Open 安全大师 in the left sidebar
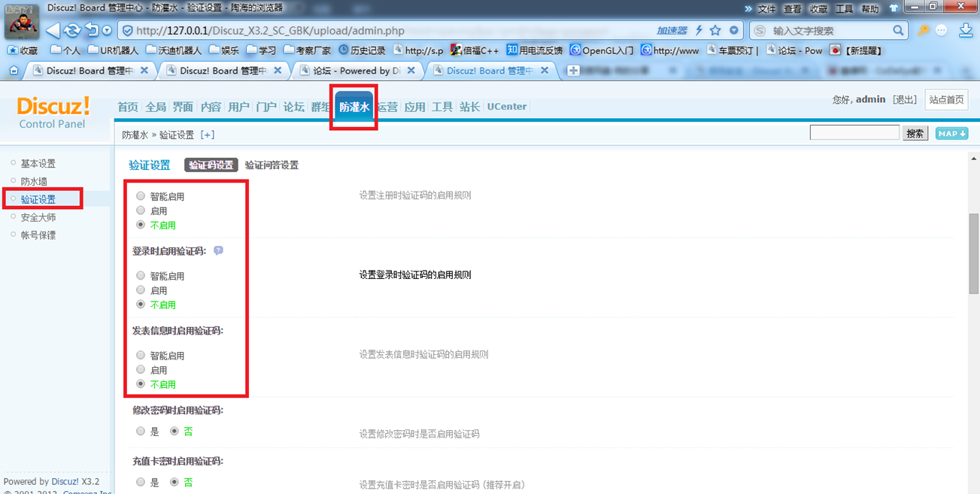 point(38,217)
